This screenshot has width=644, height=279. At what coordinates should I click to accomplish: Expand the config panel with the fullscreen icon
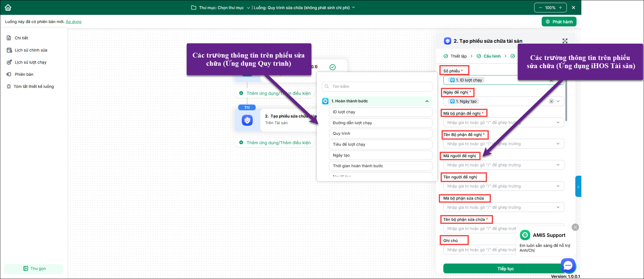point(565,41)
